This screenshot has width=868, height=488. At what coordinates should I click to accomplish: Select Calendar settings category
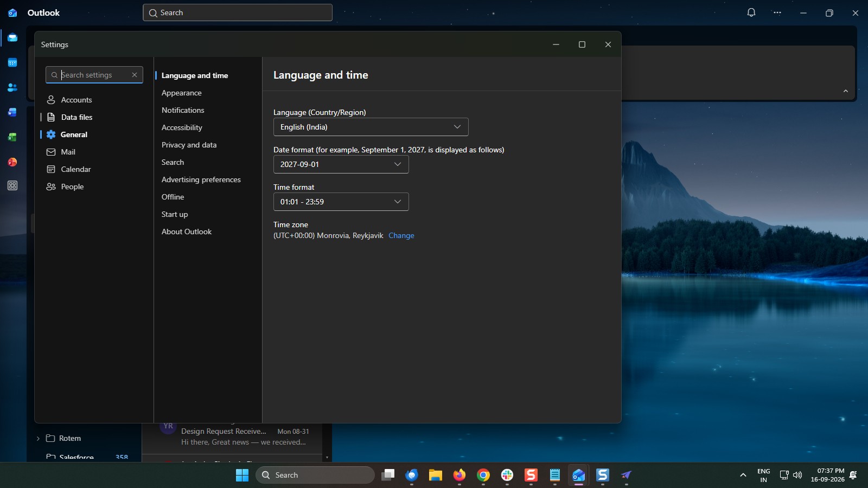pos(93,169)
